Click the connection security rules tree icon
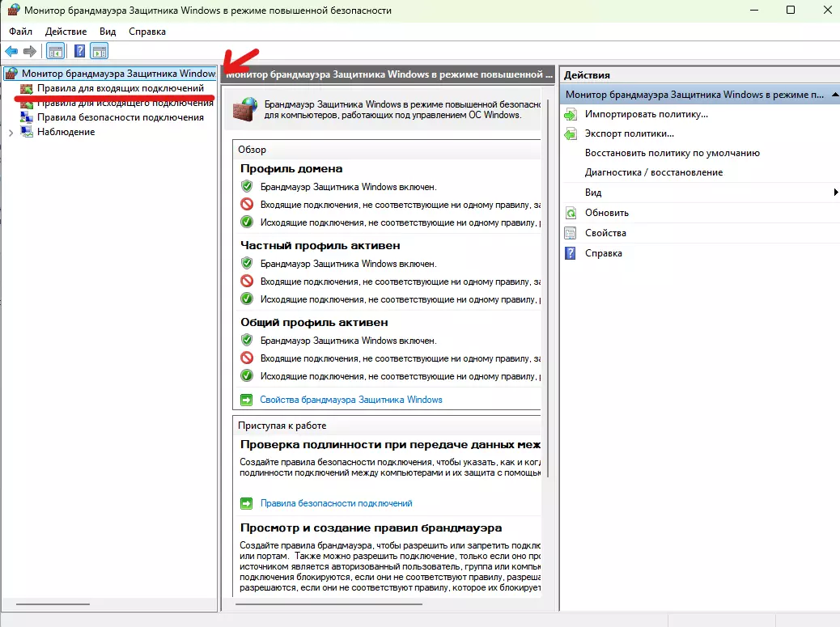Image resolution: width=840 pixels, height=627 pixels. pos(26,117)
